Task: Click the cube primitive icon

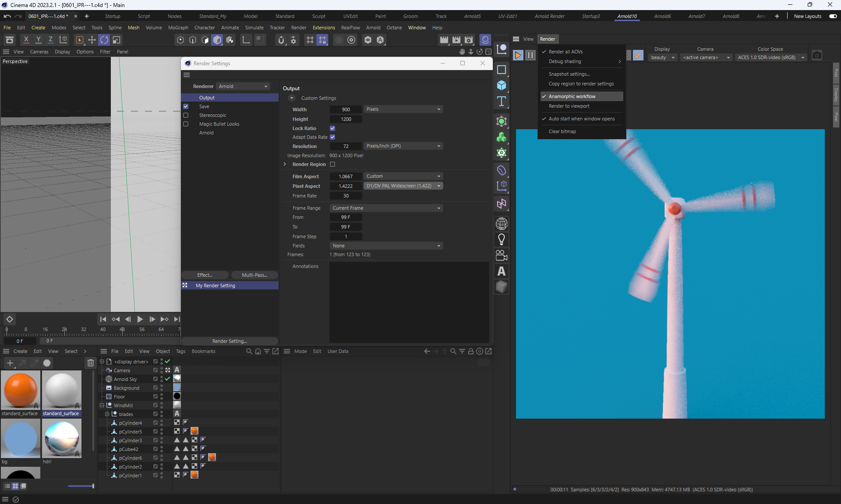Action: 502,85
